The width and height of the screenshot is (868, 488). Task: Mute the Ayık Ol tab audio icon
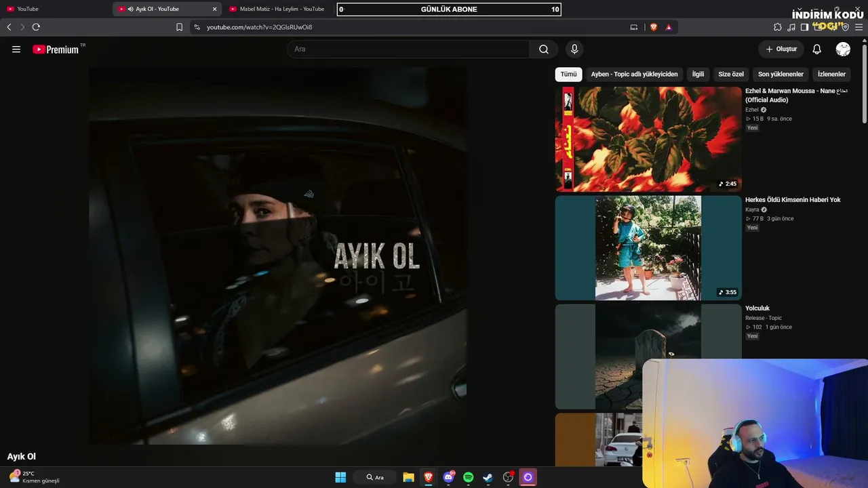130,9
